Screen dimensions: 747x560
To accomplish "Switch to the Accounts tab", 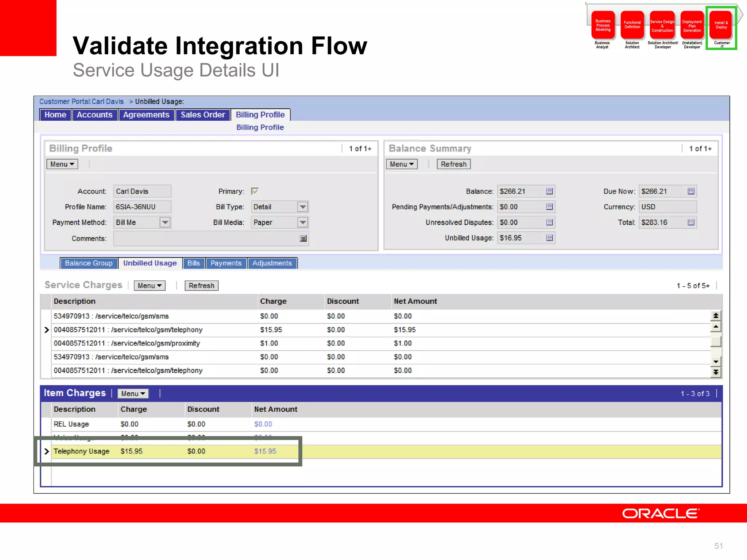I will pyautogui.click(x=95, y=115).
